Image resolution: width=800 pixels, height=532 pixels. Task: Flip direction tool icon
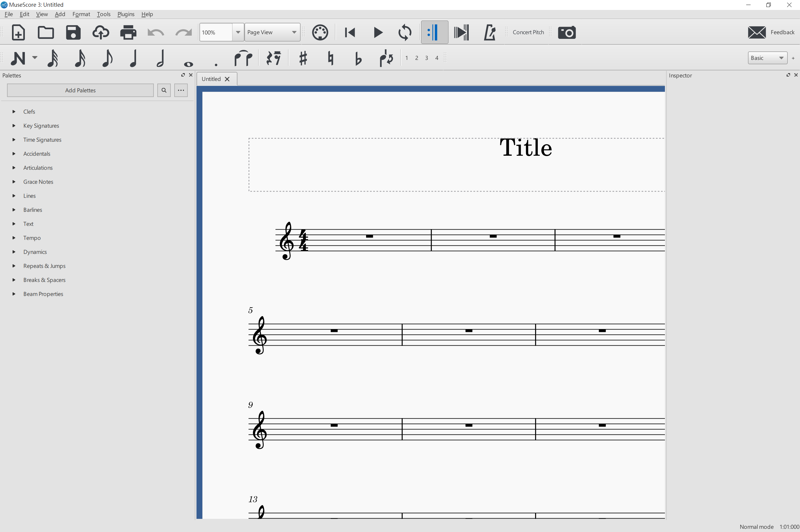tap(386, 58)
